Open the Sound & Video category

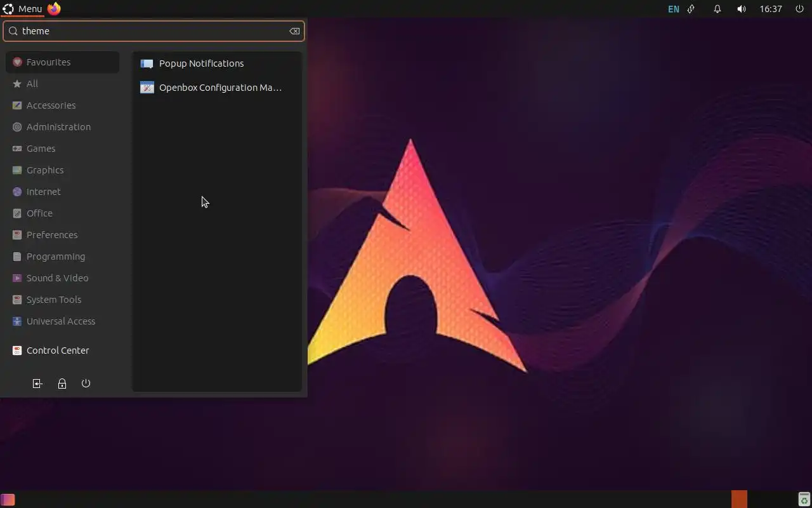(62, 278)
